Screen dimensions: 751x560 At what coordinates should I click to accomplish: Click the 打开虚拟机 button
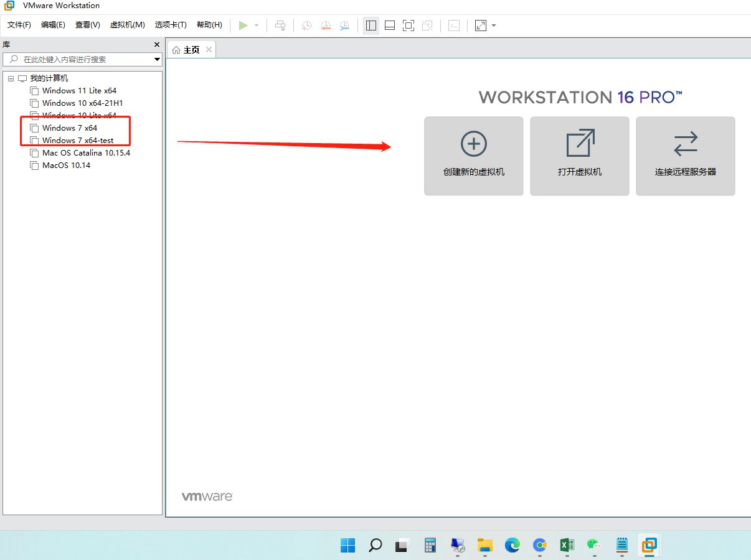coord(580,156)
